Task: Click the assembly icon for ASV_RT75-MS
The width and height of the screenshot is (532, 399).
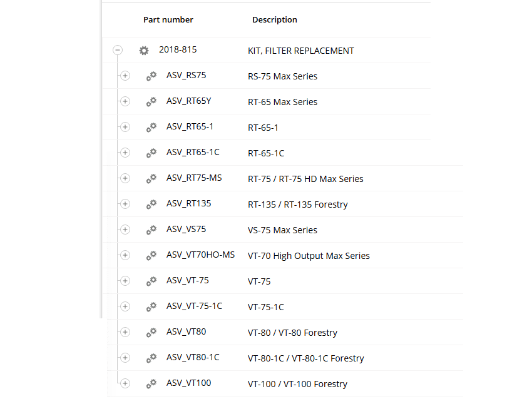Action: coord(151,179)
